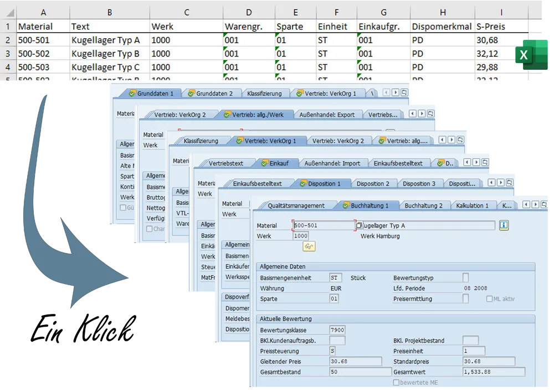Click the glasses display icon below the Werk field
Viewport: 554px width, 392px height.
309,246
